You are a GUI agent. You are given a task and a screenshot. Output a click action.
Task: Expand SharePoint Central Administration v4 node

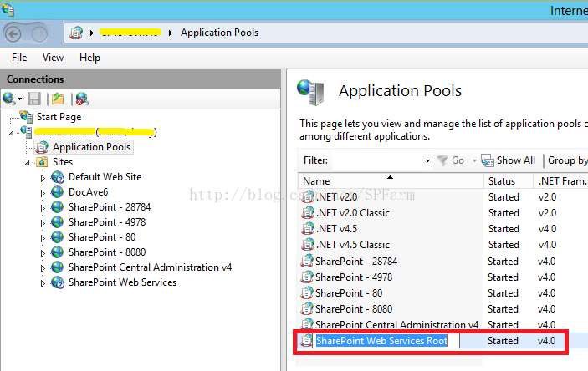pos(43,268)
